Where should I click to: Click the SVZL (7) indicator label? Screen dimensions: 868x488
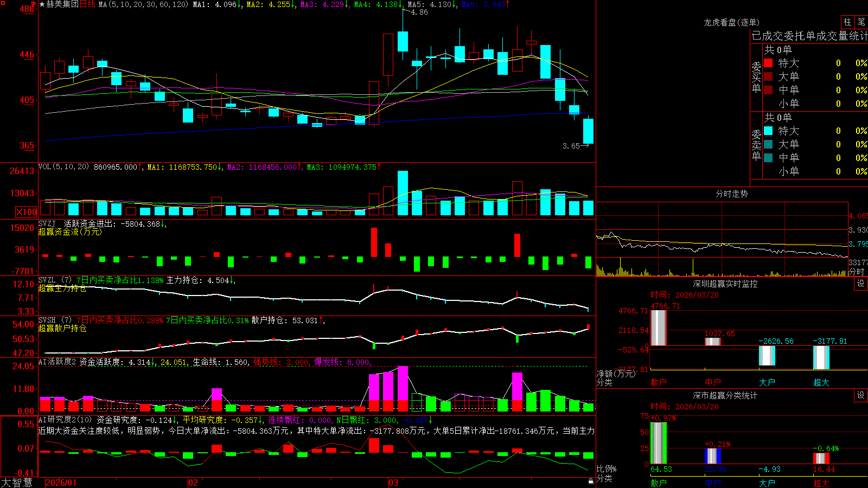point(55,280)
